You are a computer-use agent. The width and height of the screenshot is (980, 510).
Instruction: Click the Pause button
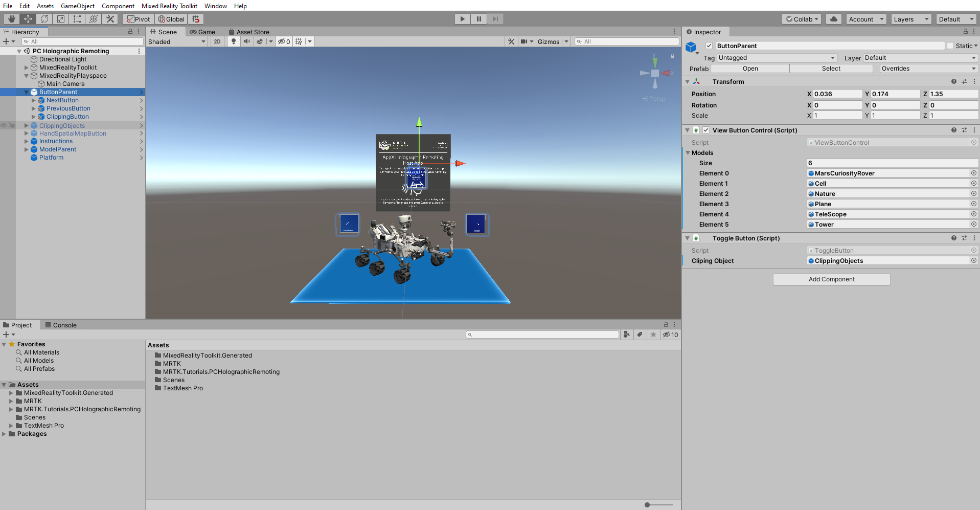[479, 19]
